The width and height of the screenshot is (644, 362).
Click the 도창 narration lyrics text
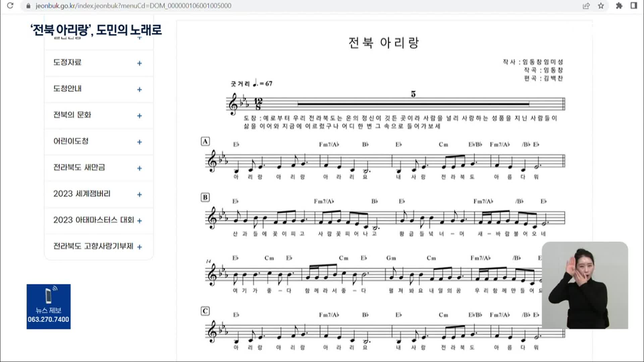pyautogui.click(x=400, y=122)
